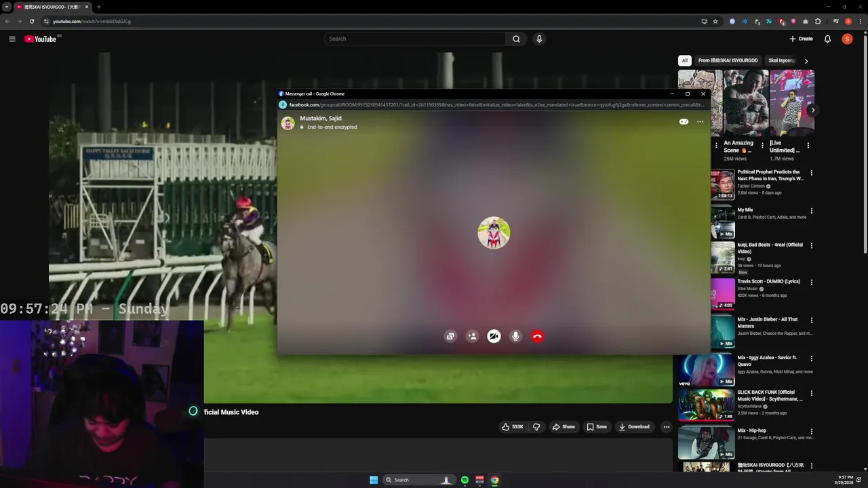Open the Live Unlimited short thumbnail
The width and height of the screenshot is (868, 488).
pos(791,103)
